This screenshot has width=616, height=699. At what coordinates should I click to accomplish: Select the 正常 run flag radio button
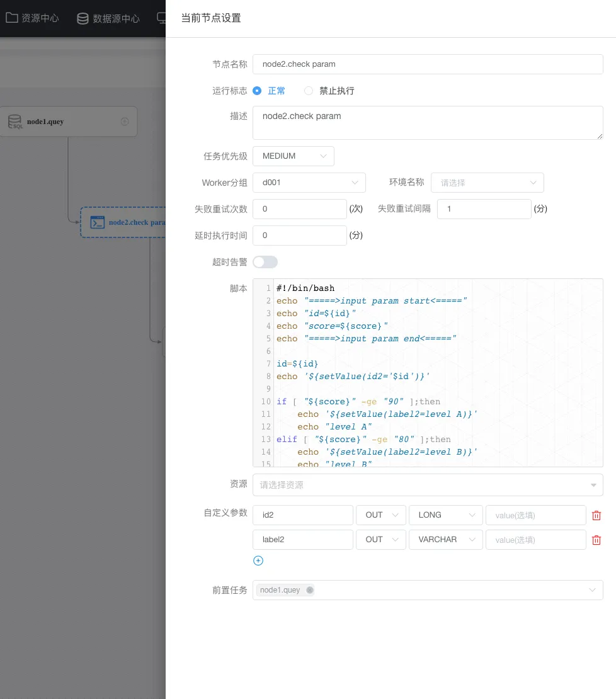[x=257, y=91]
